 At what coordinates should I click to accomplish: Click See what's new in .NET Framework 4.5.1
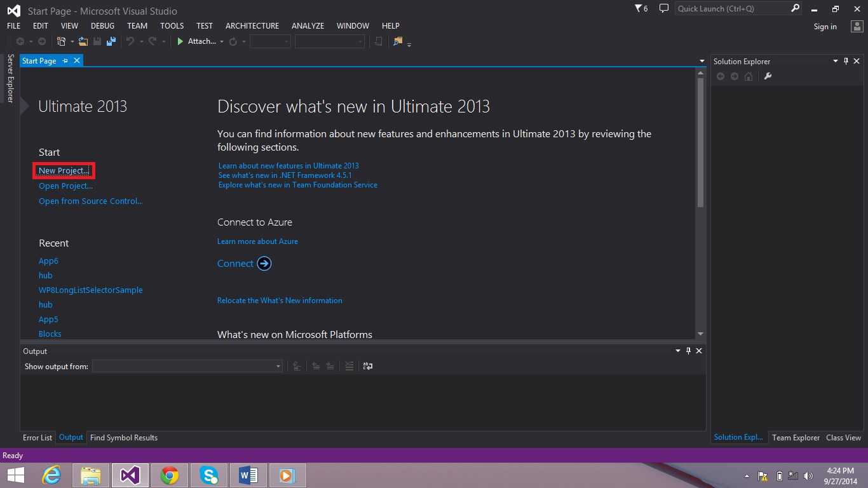pos(285,175)
